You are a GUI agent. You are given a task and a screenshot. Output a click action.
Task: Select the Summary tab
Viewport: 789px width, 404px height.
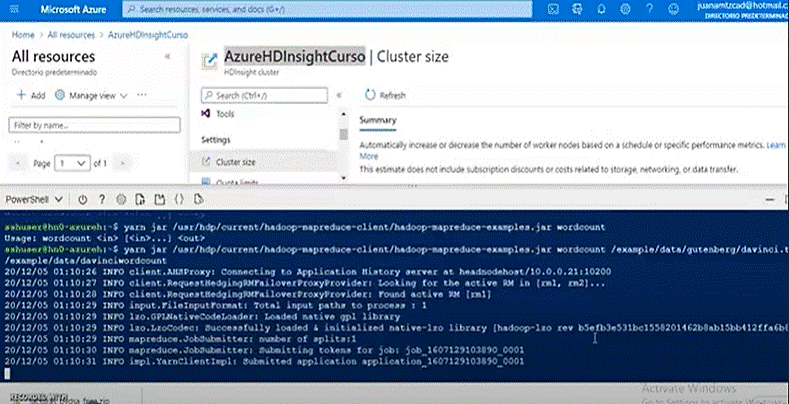point(378,120)
